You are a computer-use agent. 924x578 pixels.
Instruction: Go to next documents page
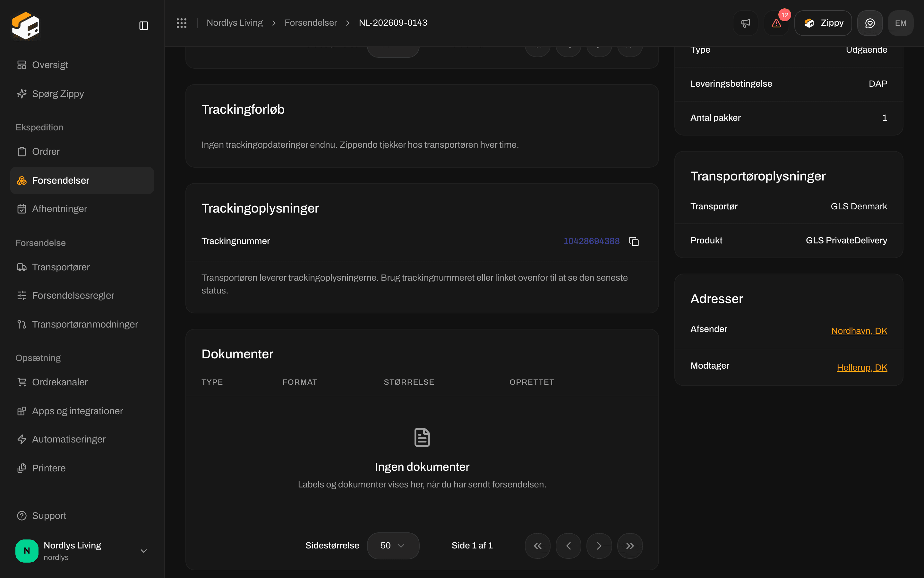[x=599, y=546]
